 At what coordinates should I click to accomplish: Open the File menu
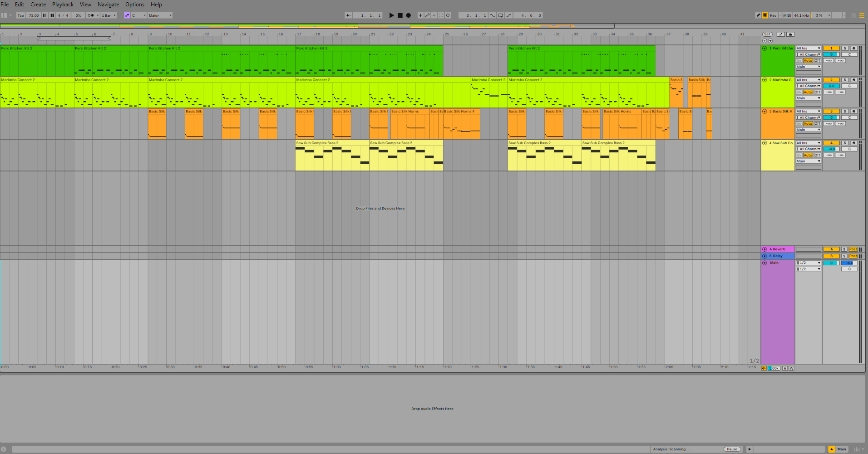5,5
